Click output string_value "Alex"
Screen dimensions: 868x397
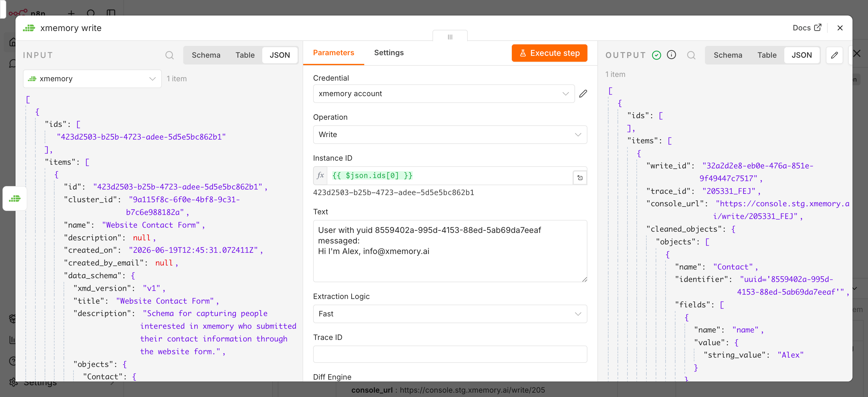[790, 355]
